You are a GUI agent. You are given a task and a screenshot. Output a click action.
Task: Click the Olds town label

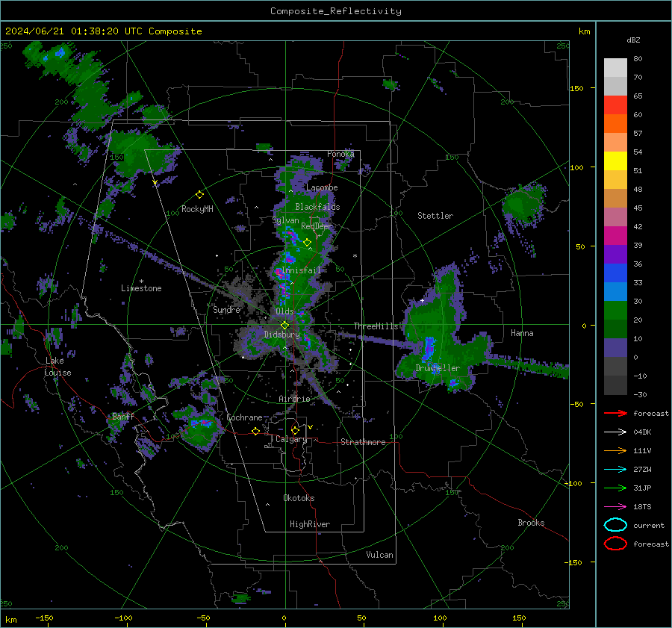[284, 311]
